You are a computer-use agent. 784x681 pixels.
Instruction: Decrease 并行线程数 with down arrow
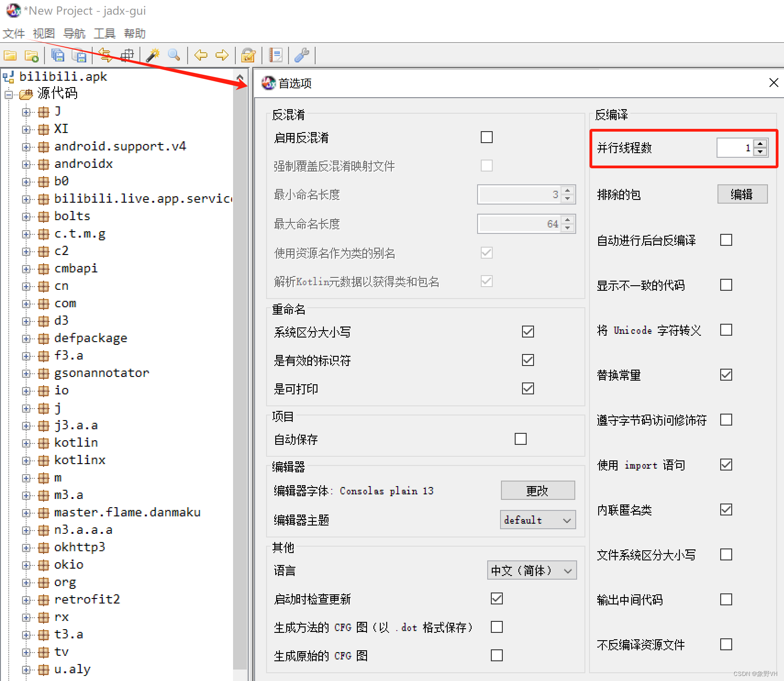click(760, 152)
